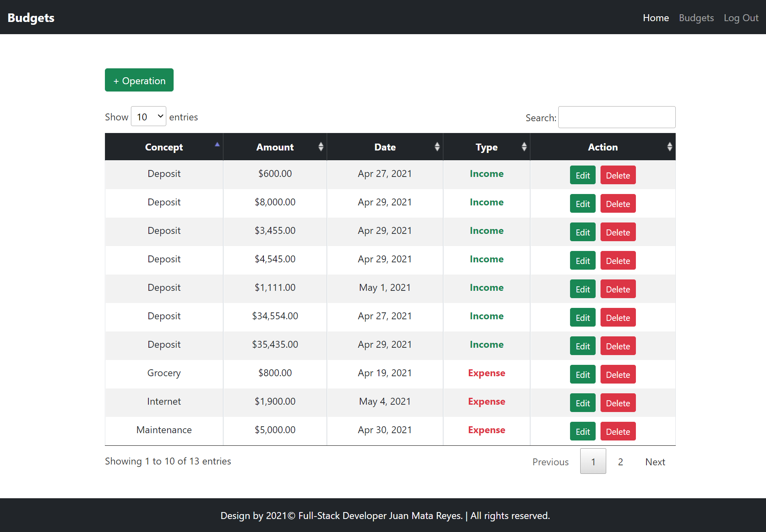Click Previous pagination control
Image resolution: width=766 pixels, height=532 pixels.
pos(550,461)
